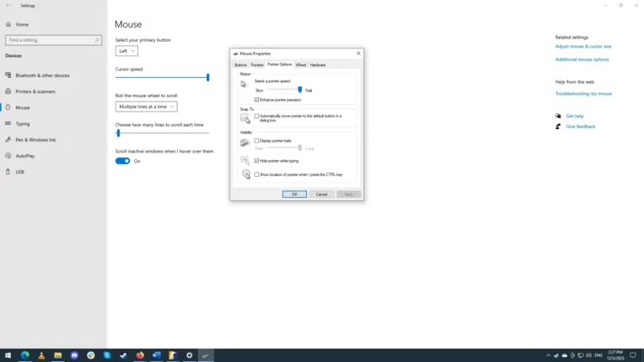
Task: Open Counter-Strike icon in the taskbar
Action: coord(173,355)
